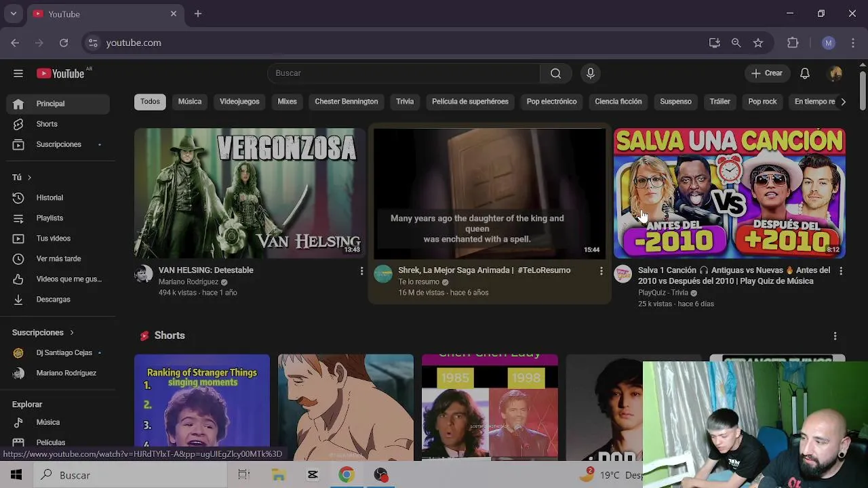This screenshot has height=488, width=868.
Task: Expand the Suscripciones section header
Action: coord(43,333)
